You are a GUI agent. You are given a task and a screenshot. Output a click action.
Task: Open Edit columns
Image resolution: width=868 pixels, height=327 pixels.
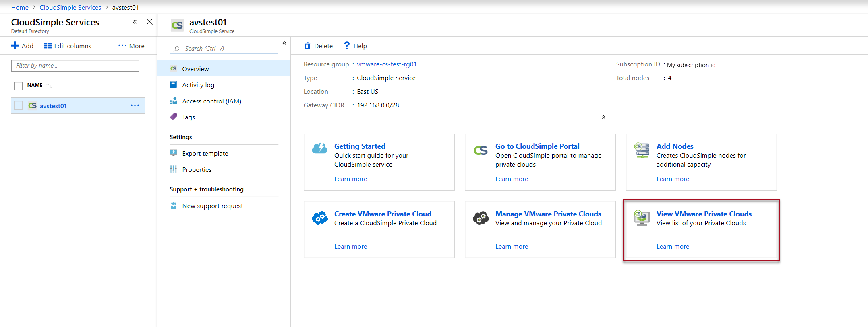pos(67,46)
